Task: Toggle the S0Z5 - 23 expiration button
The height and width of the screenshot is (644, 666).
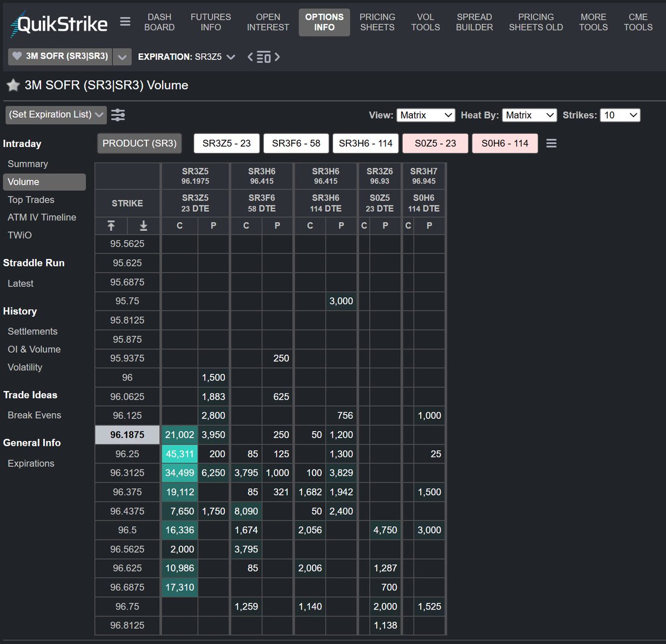Action: click(x=436, y=143)
